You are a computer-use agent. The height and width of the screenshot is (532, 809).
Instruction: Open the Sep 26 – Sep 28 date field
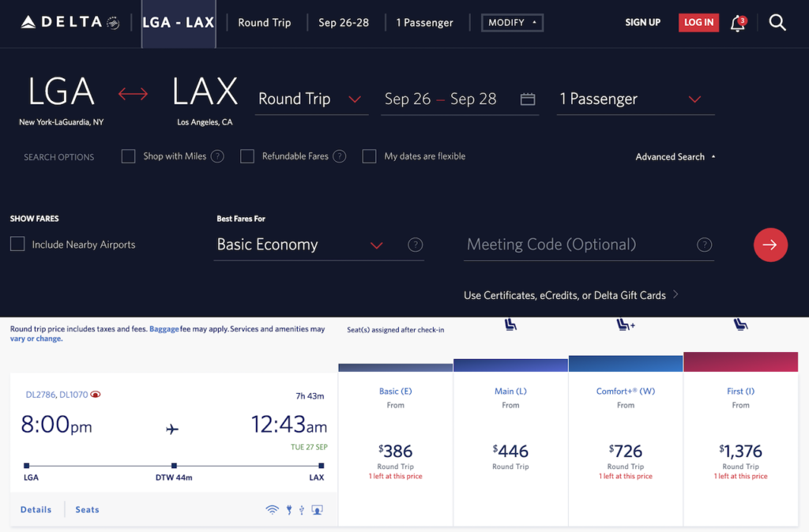coord(460,99)
